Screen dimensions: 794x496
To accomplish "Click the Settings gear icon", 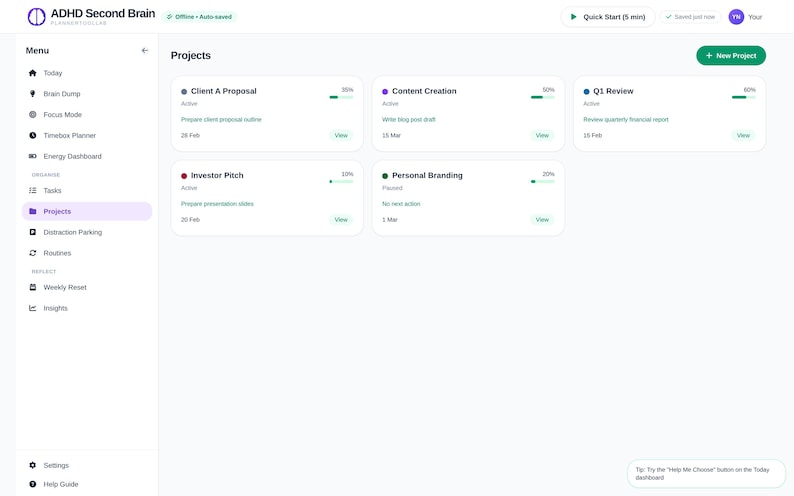I will click(x=32, y=465).
